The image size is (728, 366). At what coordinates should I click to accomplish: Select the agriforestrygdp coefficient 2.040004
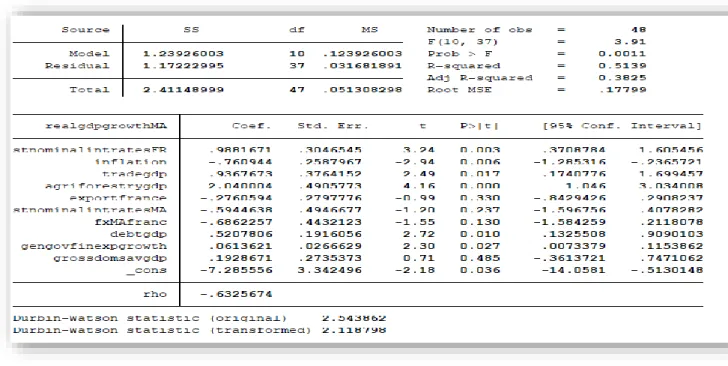coord(240,186)
